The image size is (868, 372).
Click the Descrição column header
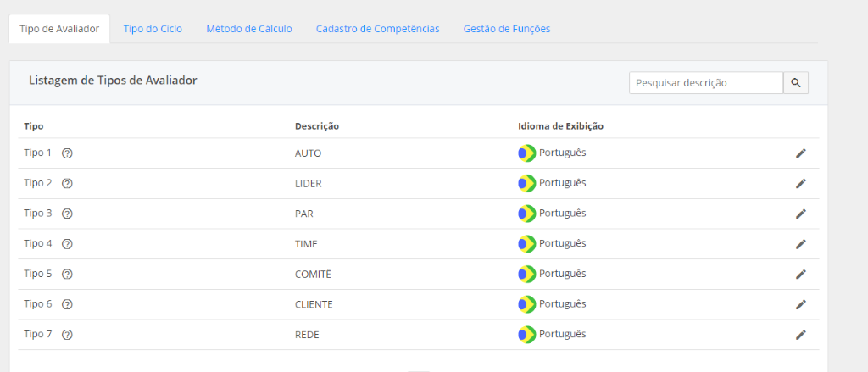click(317, 126)
